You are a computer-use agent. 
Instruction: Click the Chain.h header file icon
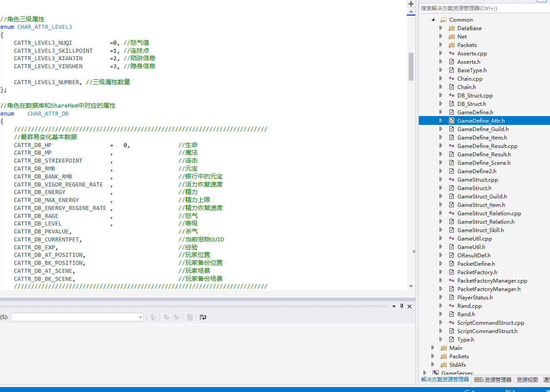[x=452, y=87]
